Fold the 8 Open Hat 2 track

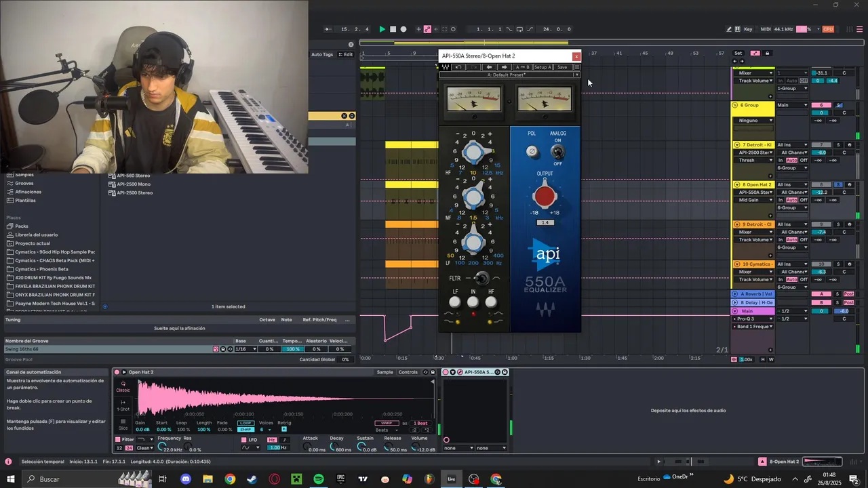(x=737, y=185)
